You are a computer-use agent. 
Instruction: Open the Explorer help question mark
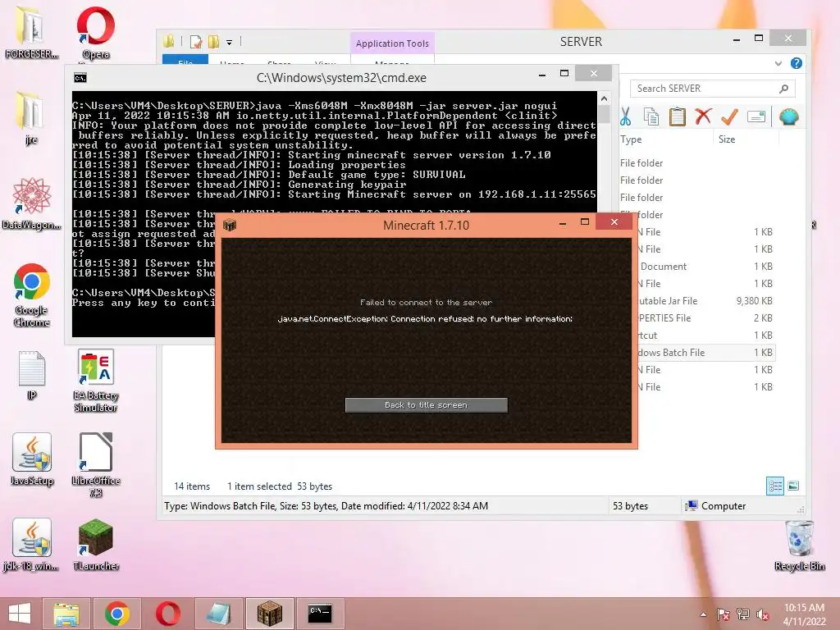(797, 63)
